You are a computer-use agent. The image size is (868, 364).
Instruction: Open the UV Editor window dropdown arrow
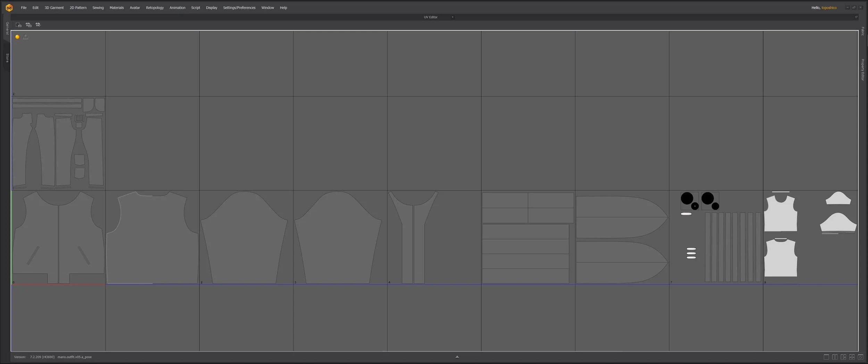pos(452,17)
